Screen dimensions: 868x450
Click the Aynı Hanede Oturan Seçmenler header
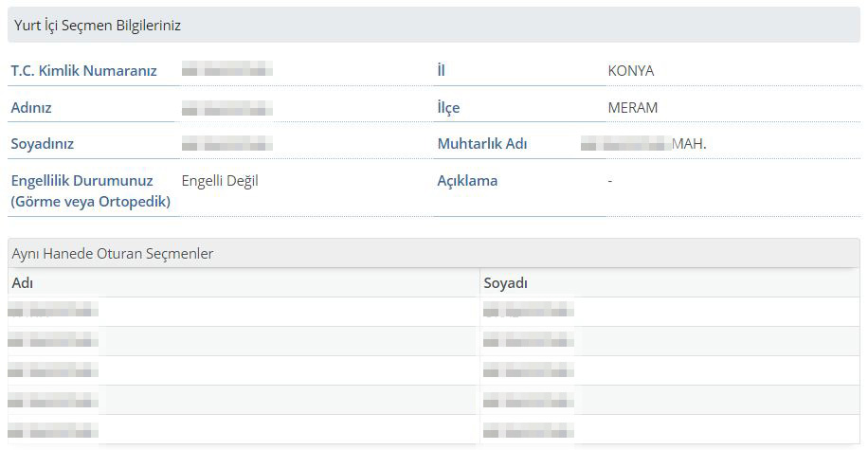(113, 253)
